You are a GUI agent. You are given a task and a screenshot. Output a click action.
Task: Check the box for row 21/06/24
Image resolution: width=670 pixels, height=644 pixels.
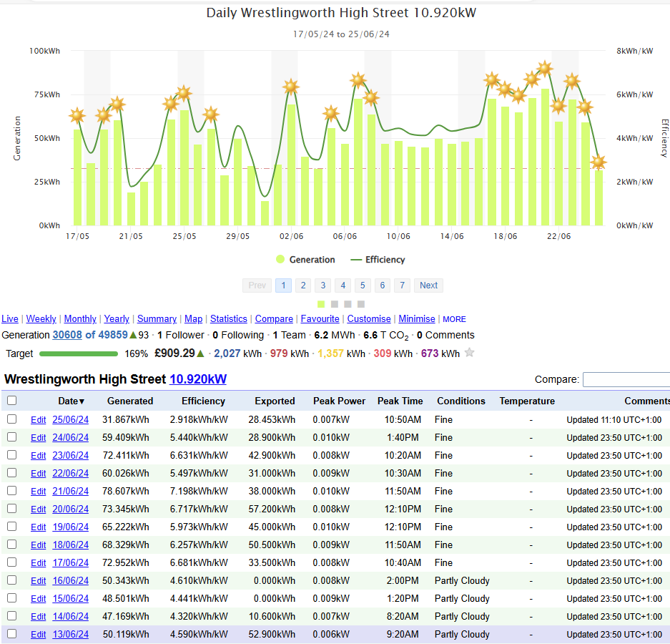(12, 491)
